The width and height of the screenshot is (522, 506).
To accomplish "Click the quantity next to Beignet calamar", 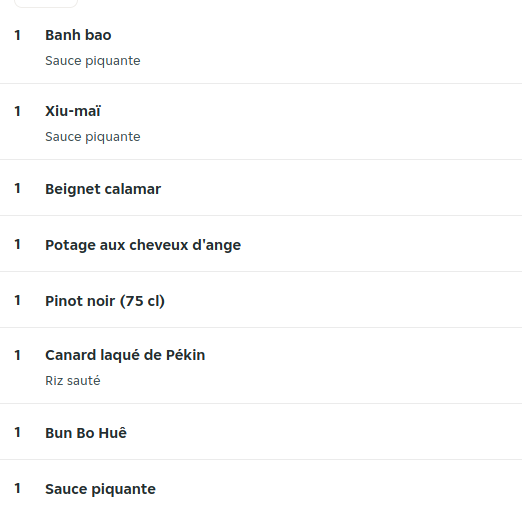I will coord(18,188).
